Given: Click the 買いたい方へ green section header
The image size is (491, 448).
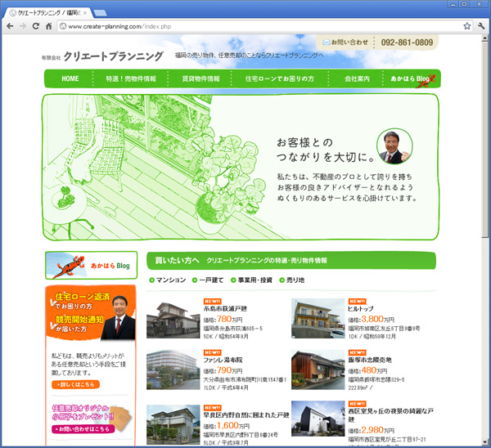Looking at the screenshot, I should point(291,260).
